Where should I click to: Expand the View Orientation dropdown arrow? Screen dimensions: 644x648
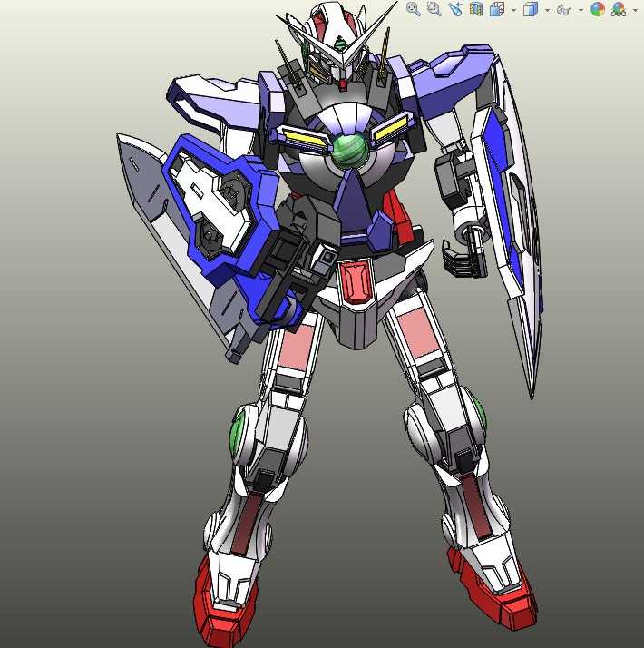click(513, 10)
